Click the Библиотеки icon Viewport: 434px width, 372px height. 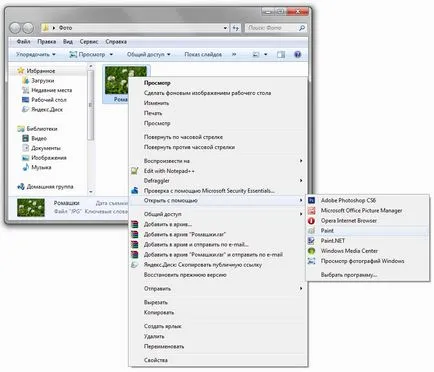21,129
